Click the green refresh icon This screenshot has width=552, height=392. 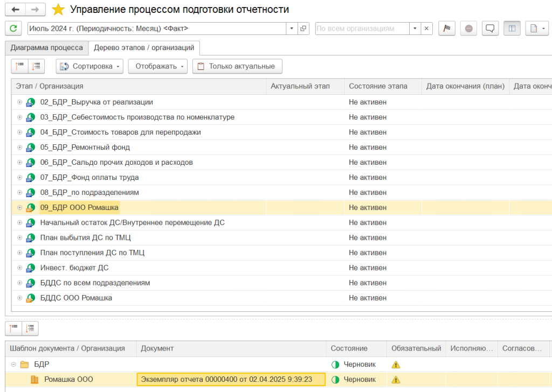click(13, 29)
